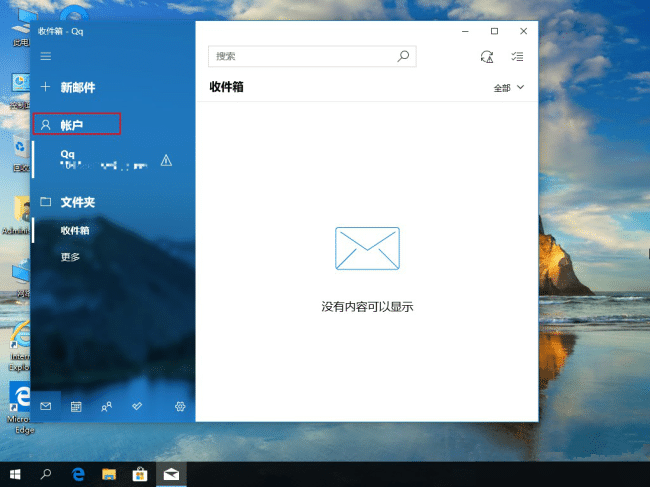
Task: Click the Mail app taskbar icon
Action: click(x=171, y=474)
